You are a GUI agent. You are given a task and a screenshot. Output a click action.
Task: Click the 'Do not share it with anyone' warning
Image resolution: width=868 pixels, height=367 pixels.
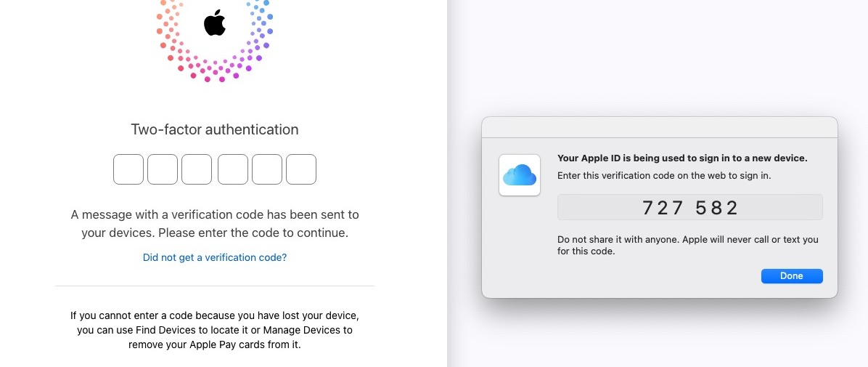point(687,246)
